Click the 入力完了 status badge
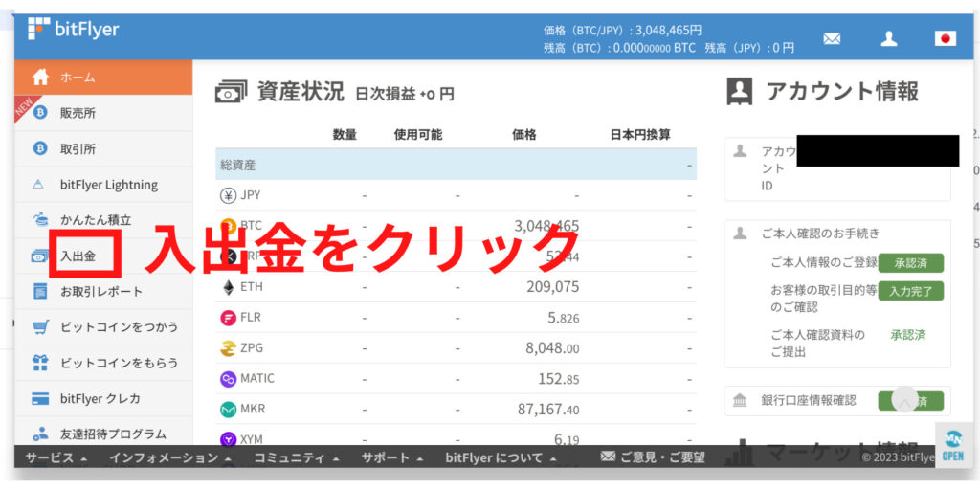 [x=911, y=291]
